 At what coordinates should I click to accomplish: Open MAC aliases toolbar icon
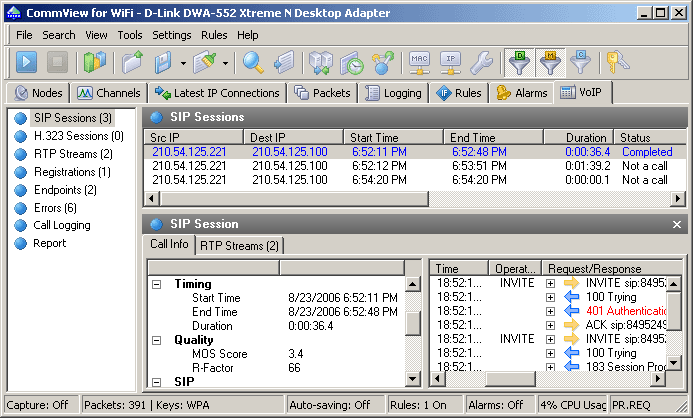(419, 62)
